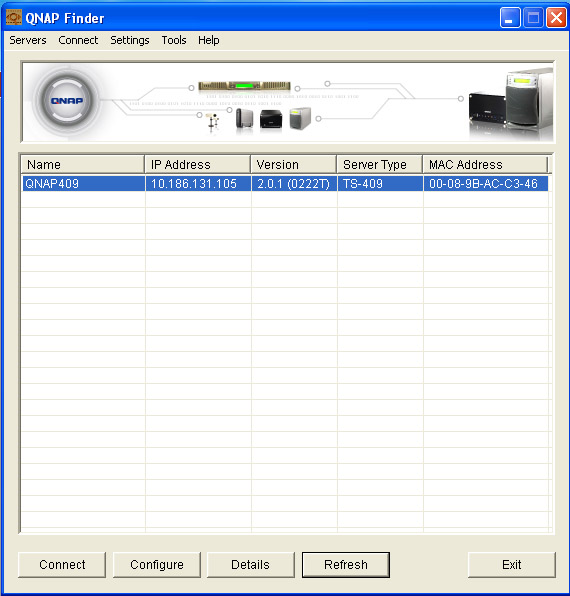Open the Tools menu
The image size is (570, 596).
pyautogui.click(x=174, y=40)
